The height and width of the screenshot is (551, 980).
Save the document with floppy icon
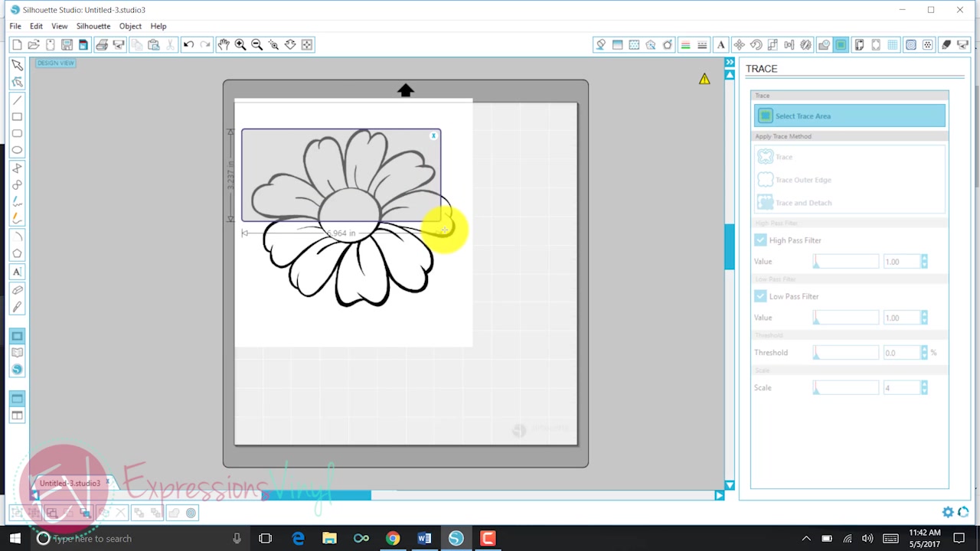coord(67,45)
